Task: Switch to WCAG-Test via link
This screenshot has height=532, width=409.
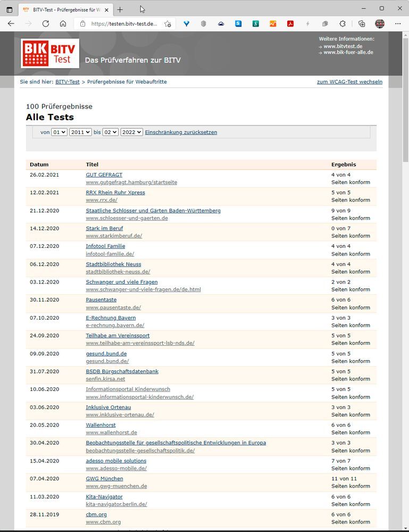Action: point(349,82)
